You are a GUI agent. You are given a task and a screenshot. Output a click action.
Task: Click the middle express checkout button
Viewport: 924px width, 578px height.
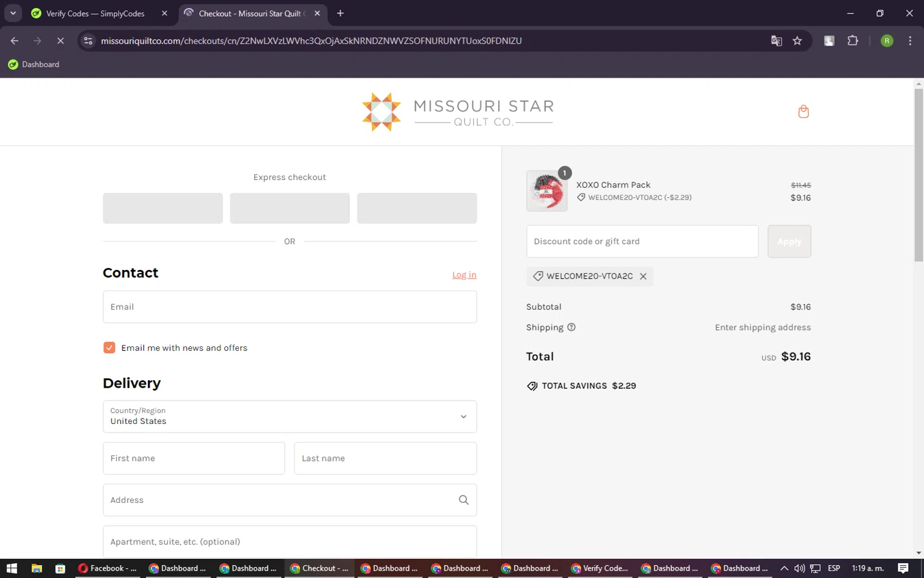pos(290,208)
